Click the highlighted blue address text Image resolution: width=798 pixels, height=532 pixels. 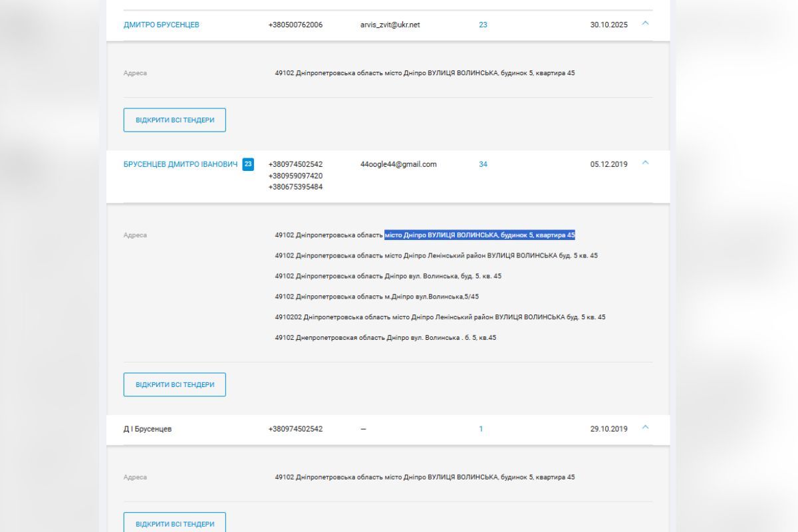(479, 235)
